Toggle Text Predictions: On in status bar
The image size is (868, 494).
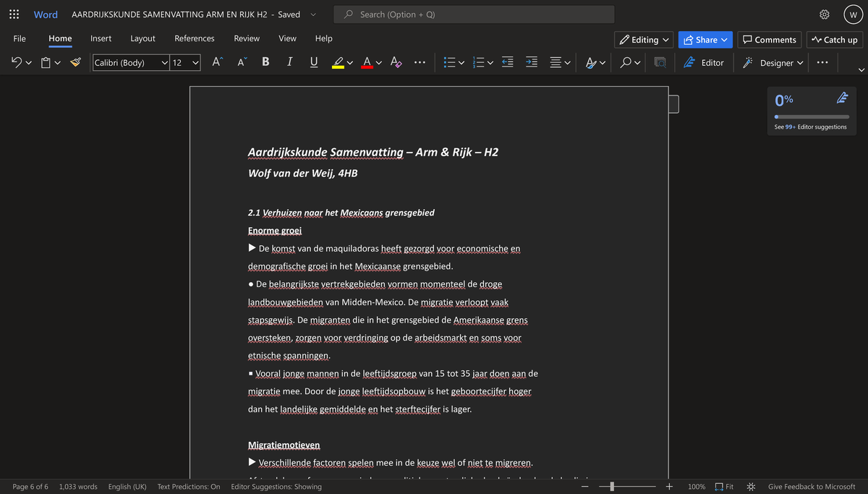pos(189,487)
